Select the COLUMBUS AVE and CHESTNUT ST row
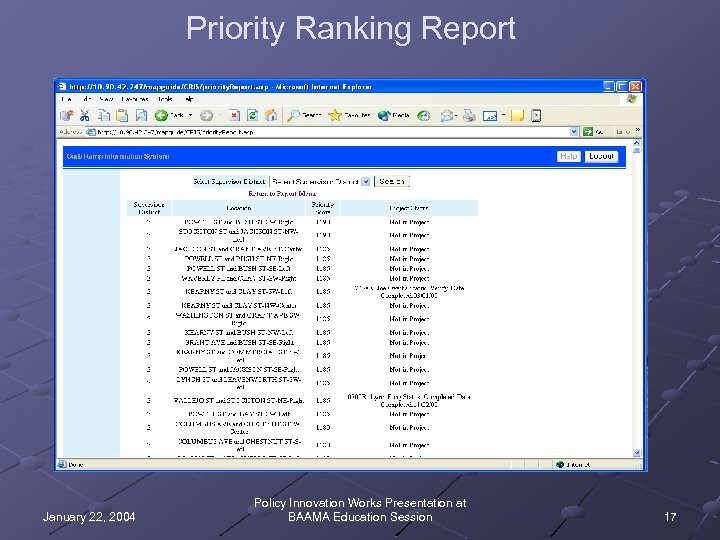This screenshot has height=540, width=720. click(302, 445)
